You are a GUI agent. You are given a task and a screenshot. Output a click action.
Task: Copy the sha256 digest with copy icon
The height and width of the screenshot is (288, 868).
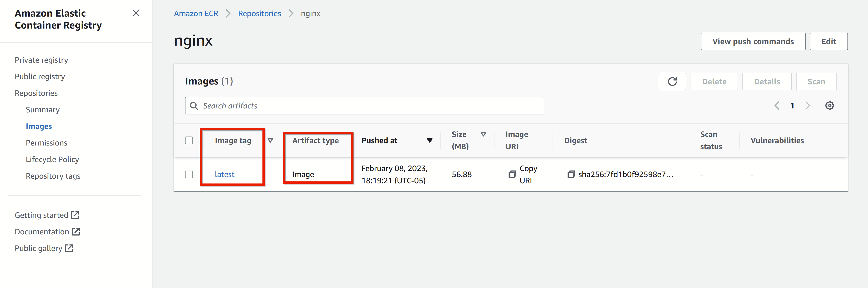[x=571, y=174]
